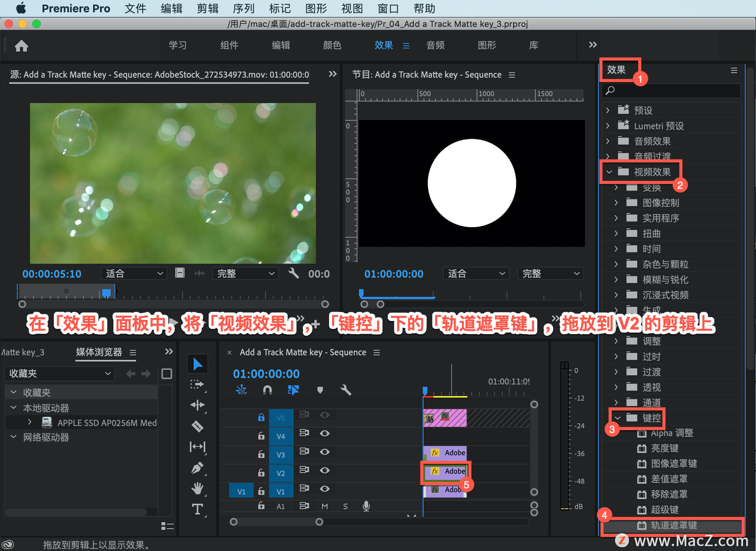Screen dimensions: 756x551
Task: Expand the APPLE SSD drive entry
Action: [x=30, y=422]
